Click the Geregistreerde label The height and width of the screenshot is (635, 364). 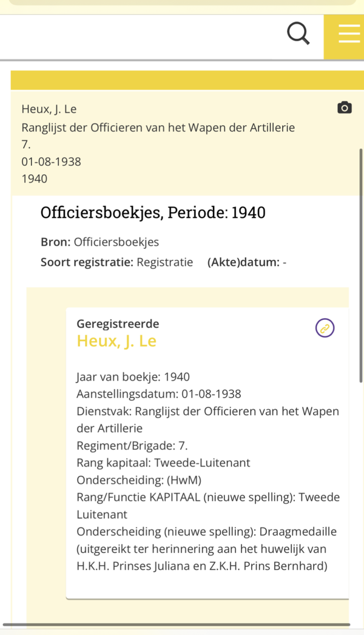coord(118,324)
